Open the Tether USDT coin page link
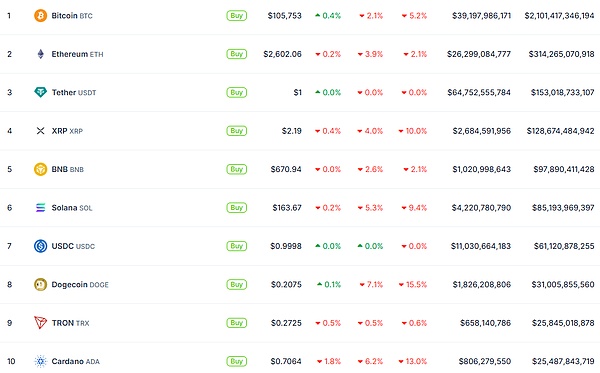 (74, 93)
